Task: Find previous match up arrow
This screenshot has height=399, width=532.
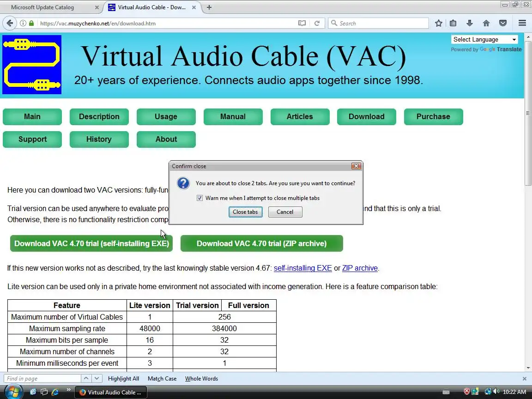Action: (x=86, y=378)
